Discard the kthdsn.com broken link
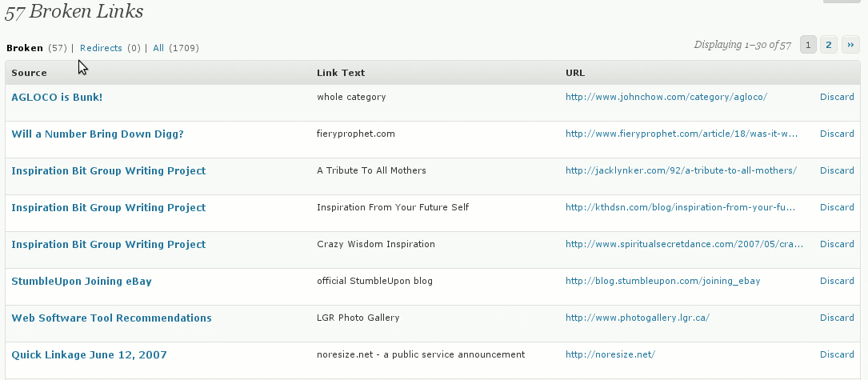 (837, 207)
